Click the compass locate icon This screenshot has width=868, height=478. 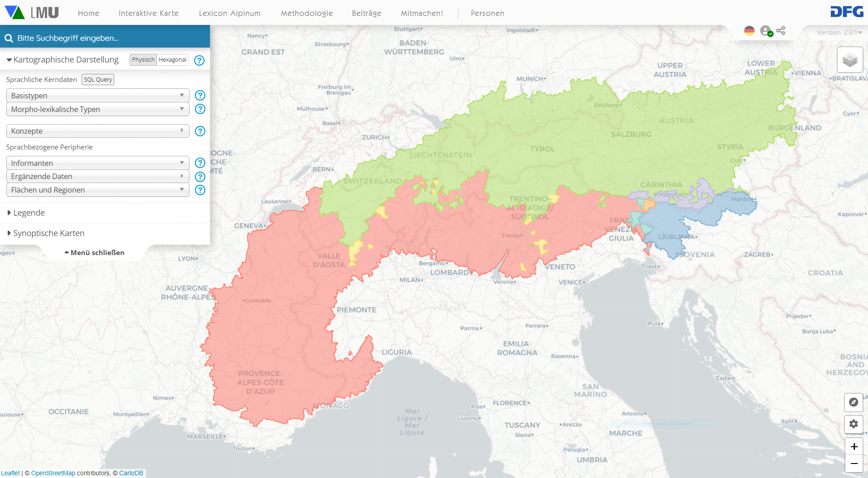[853, 402]
